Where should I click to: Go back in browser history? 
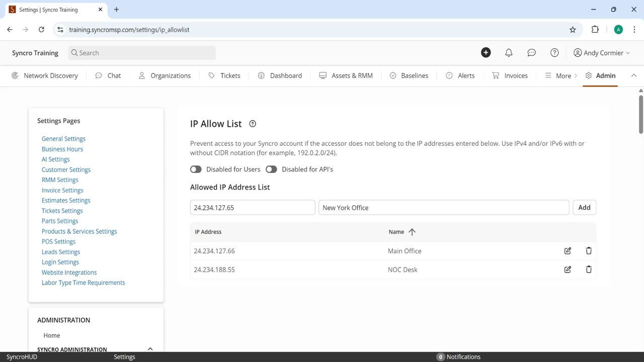point(10,30)
